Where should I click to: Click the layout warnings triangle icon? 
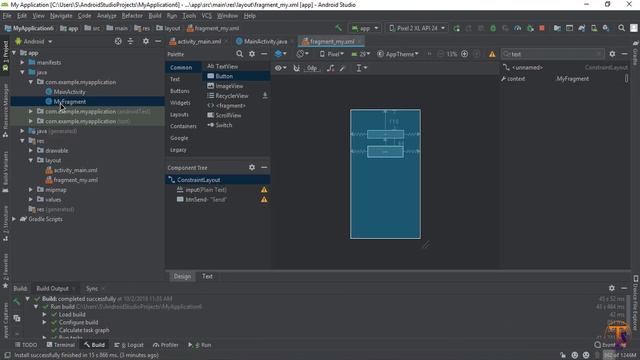point(492,54)
